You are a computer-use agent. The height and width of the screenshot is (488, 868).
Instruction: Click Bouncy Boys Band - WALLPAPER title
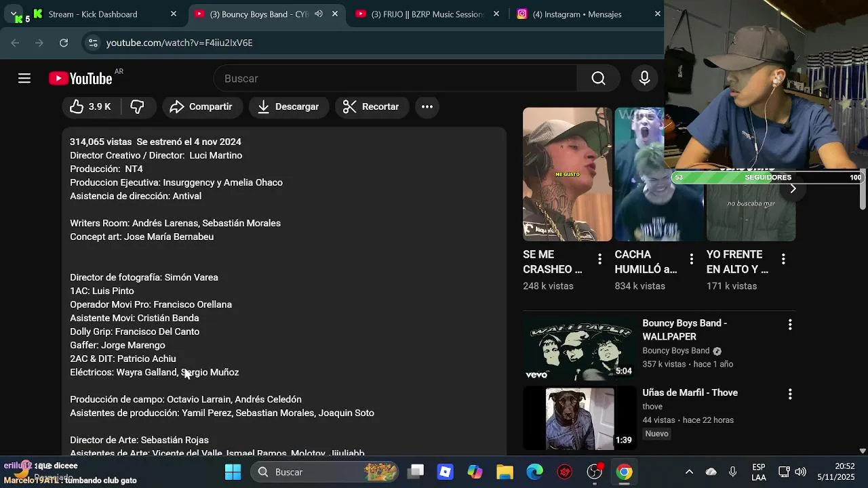pos(685,330)
